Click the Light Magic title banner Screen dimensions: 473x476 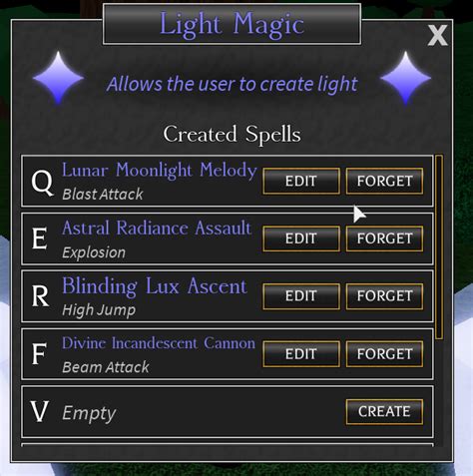click(x=232, y=24)
